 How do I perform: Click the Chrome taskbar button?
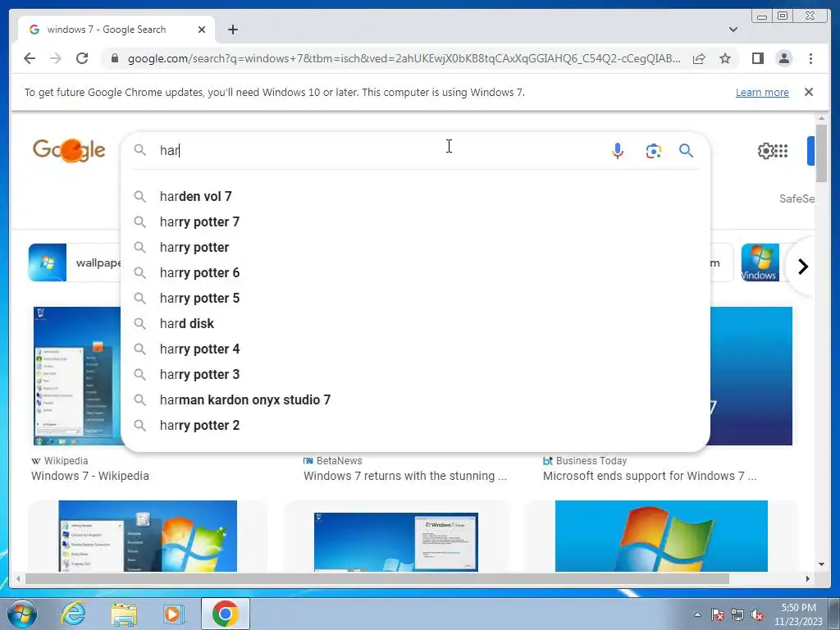coord(225,614)
